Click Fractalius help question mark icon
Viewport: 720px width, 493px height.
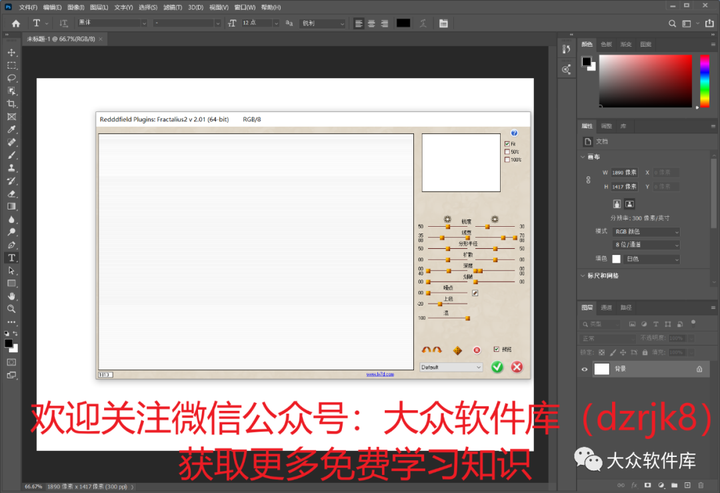coord(514,133)
